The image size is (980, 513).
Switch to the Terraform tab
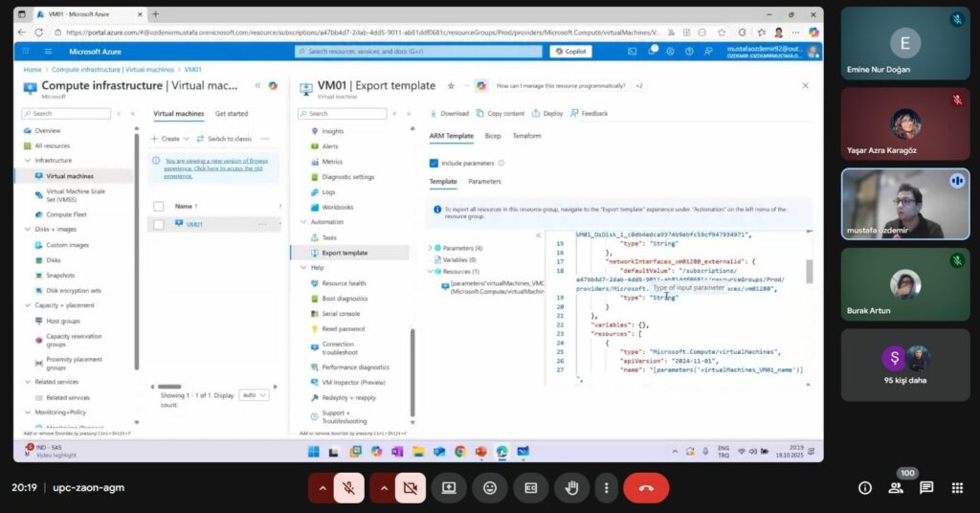(x=526, y=136)
